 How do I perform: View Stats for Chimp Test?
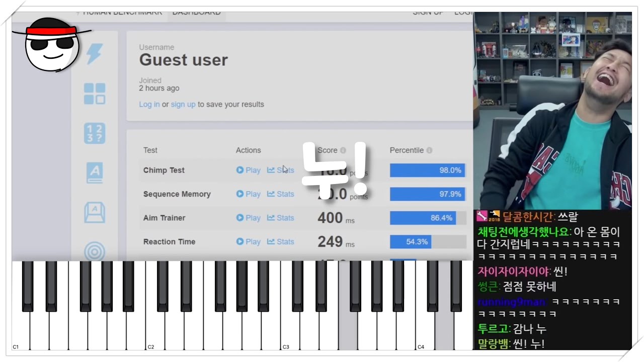click(281, 170)
